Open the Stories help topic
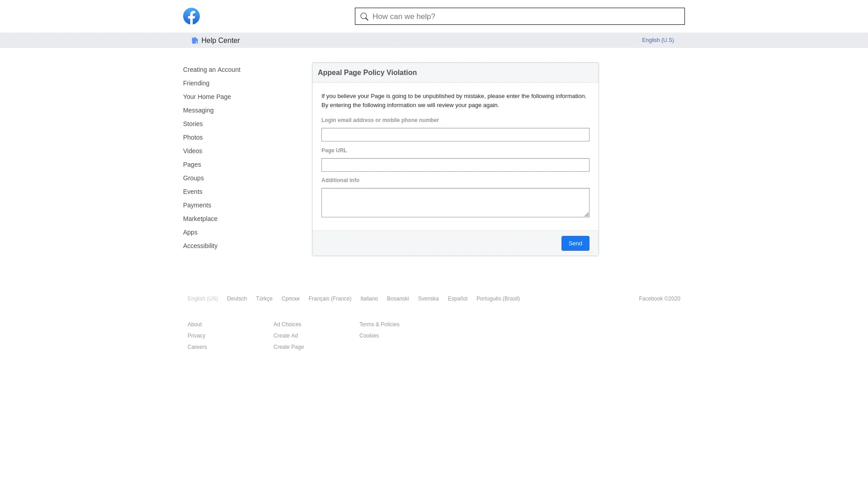This screenshot has width=868, height=488. pos(193,124)
